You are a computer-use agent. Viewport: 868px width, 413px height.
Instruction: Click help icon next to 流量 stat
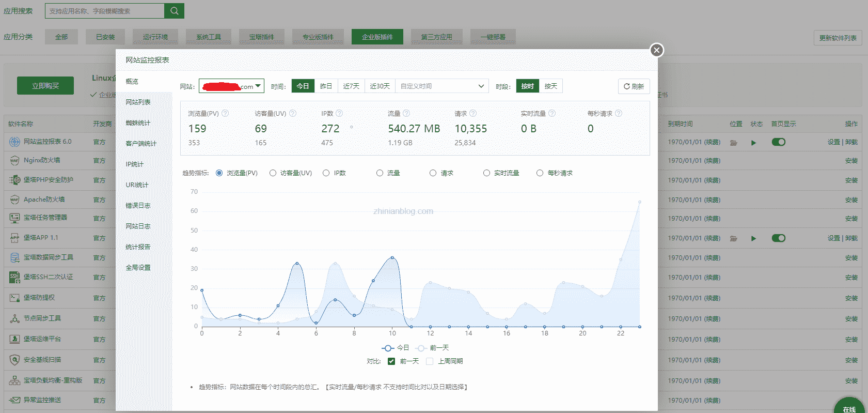point(406,113)
